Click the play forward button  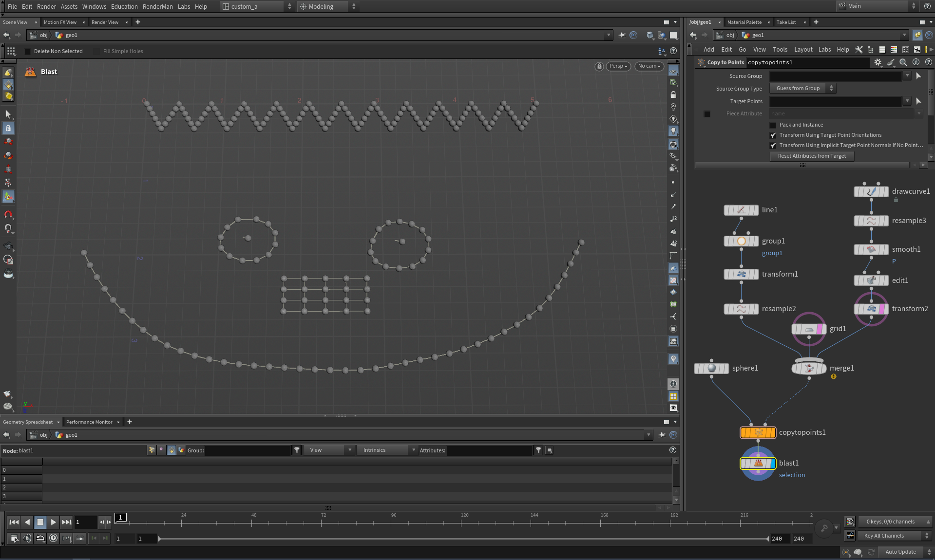click(x=53, y=522)
